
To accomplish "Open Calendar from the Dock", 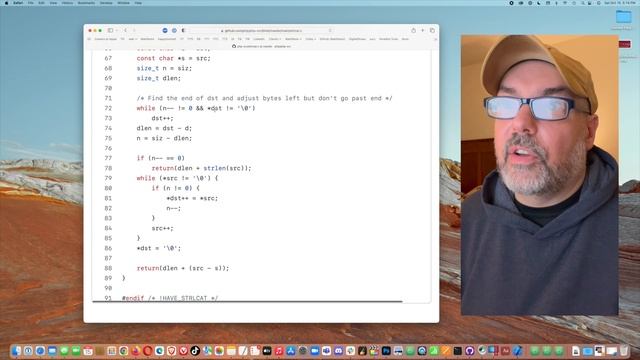I will pyautogui.click(x=88, y=351).
